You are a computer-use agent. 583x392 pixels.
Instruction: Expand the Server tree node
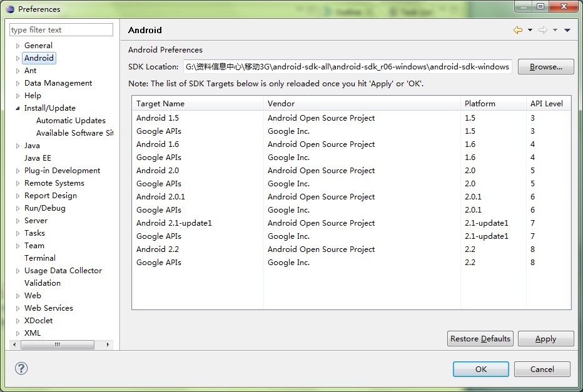[x=18, y=221]
